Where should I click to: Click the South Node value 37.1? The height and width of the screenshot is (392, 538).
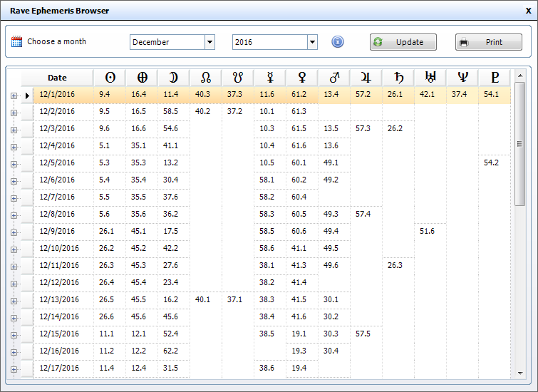pyautogui.click(x=234, y=299)
